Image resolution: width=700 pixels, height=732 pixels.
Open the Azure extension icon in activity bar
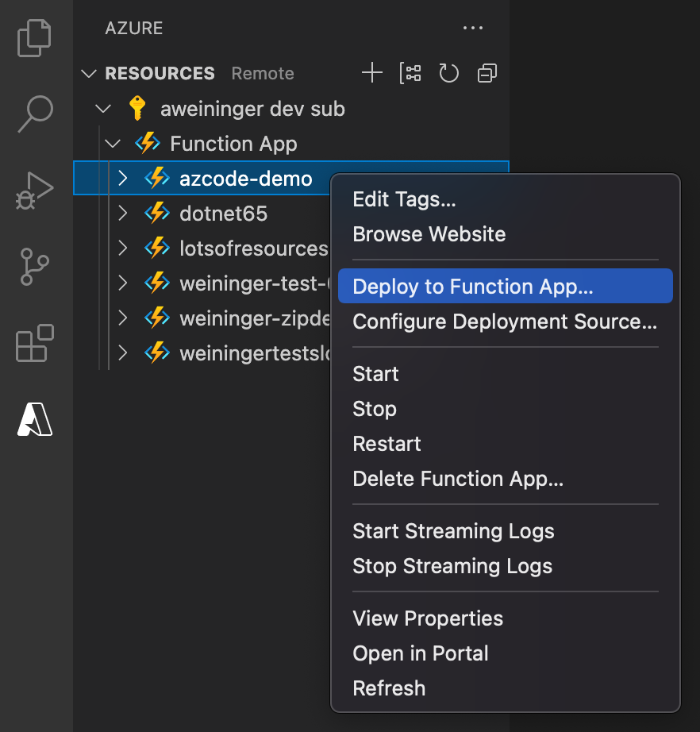click(35, 419)
